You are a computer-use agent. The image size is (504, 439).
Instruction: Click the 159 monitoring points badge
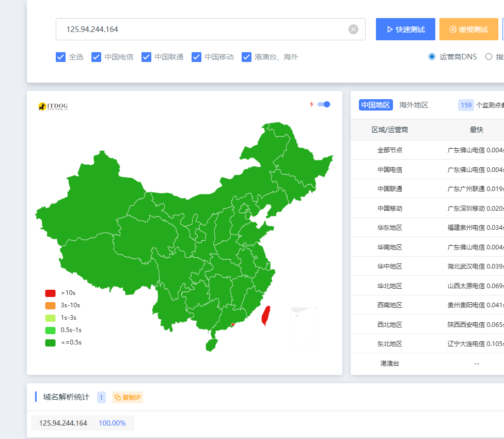(x=466, y=105)
